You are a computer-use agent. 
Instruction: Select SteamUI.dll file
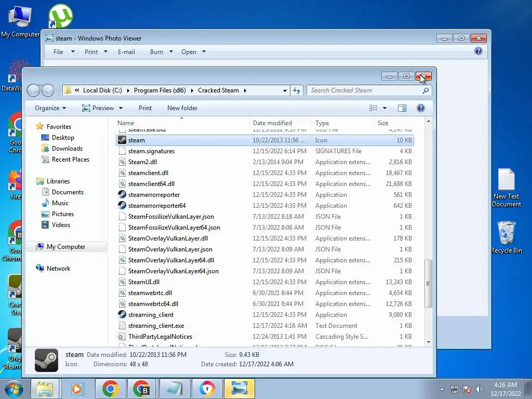(264, 282)
